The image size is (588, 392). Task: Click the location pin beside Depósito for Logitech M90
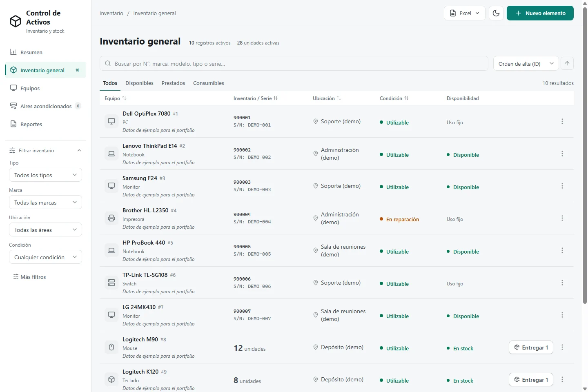coord(316,347)
